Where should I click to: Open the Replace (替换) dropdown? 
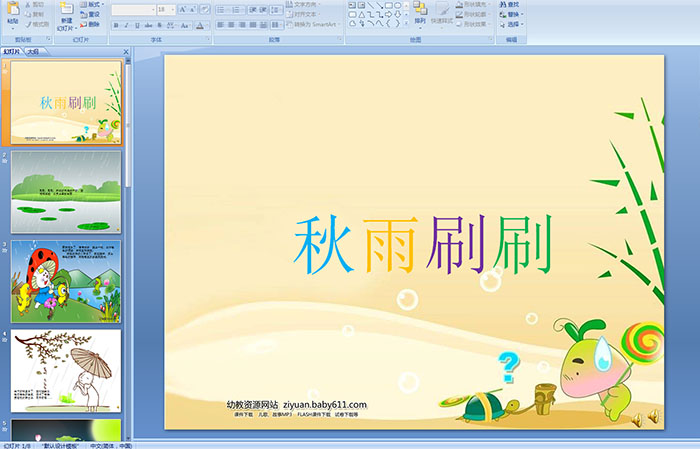click(512, 14)
